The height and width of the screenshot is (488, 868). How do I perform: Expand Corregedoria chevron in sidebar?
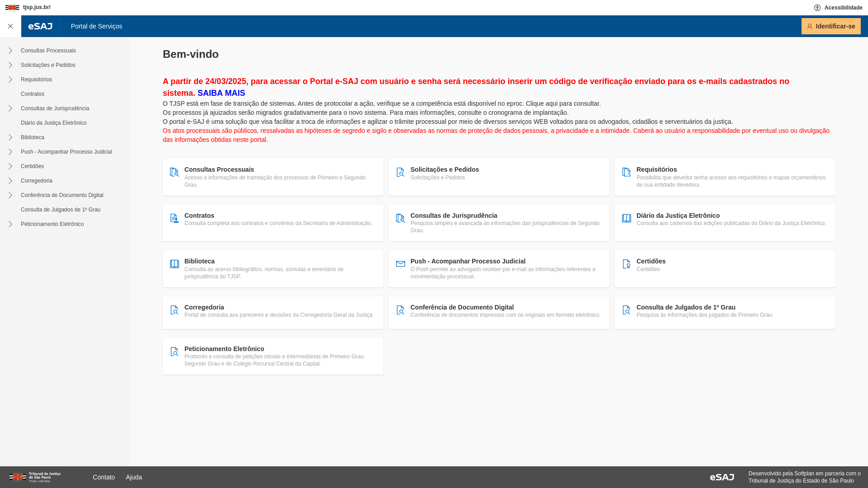(x=10, y=181)
